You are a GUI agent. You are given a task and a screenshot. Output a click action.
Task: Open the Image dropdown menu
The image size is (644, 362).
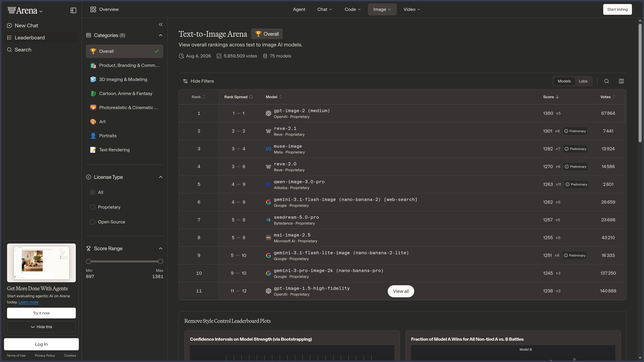(x=382, y=9)
